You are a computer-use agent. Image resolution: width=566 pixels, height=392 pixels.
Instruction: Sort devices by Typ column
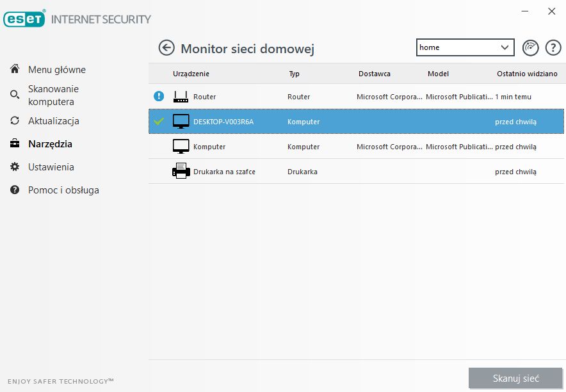294,74
